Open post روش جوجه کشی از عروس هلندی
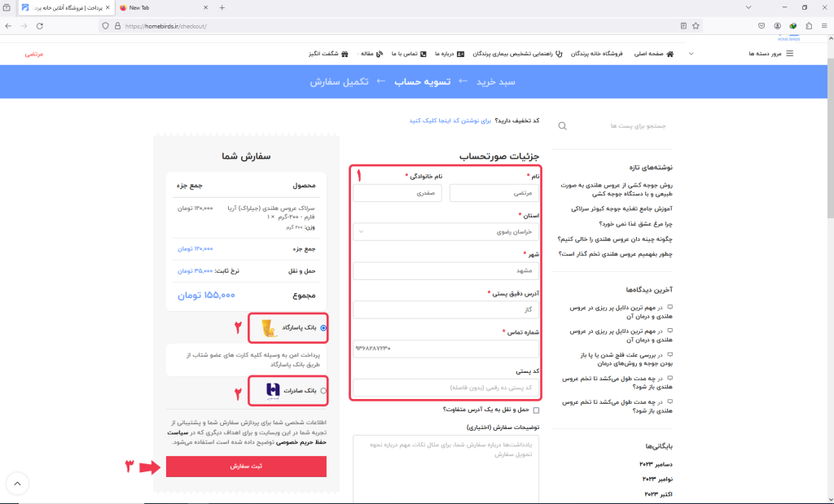The width and height of the screenshot is (834, 504). [617, 189]
